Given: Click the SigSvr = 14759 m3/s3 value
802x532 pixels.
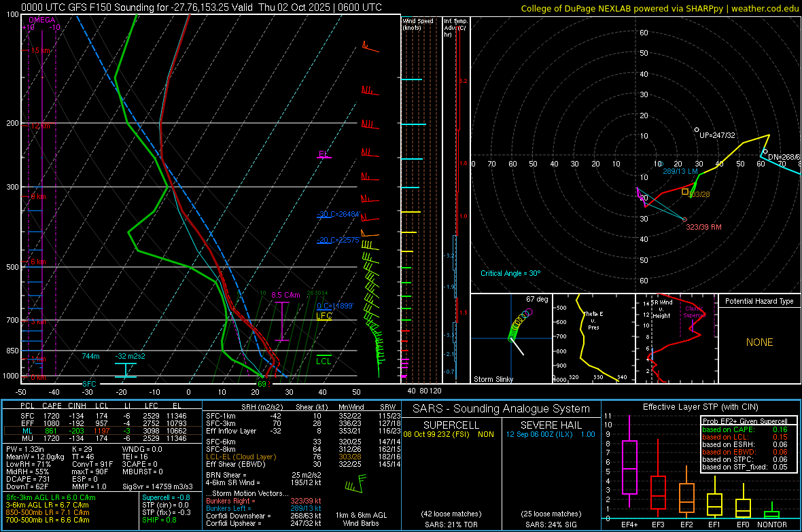Looking at the screenshot, I should [158, 486].
